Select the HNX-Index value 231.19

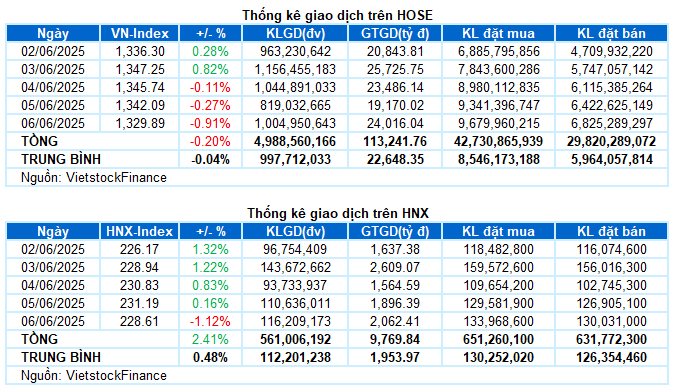click(x=139, y=304)
